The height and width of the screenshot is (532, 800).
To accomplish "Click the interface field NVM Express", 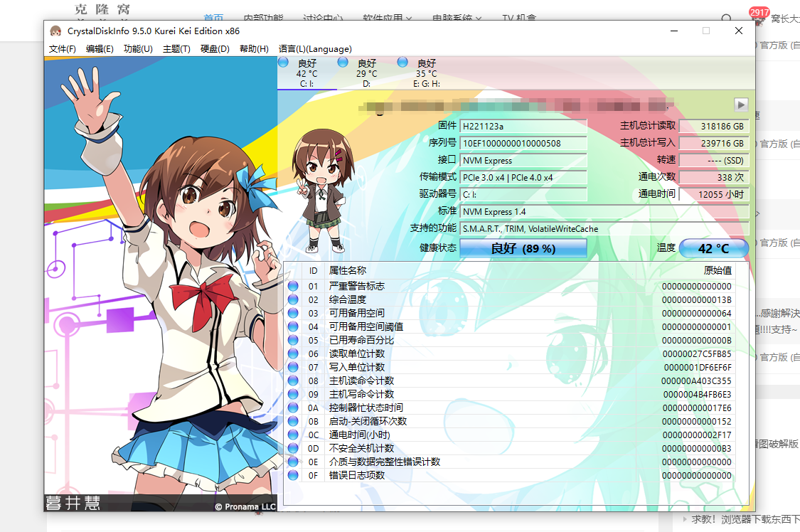I will coord(523,161).
